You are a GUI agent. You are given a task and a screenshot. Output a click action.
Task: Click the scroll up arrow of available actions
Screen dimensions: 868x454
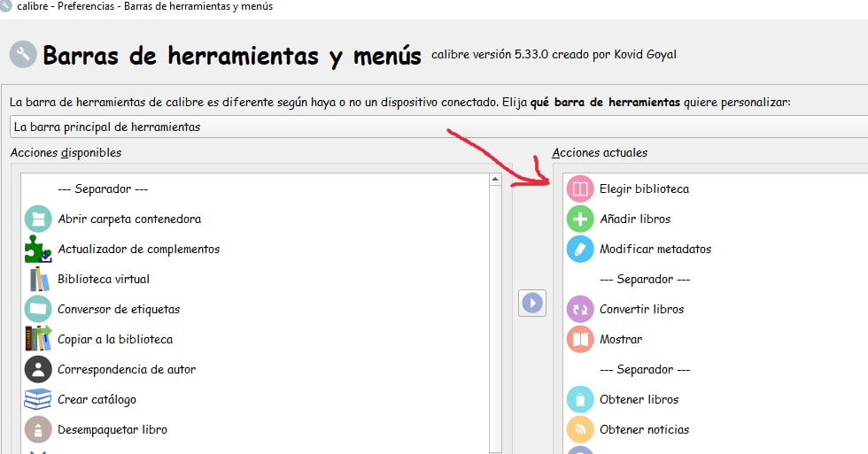point(495,179)
